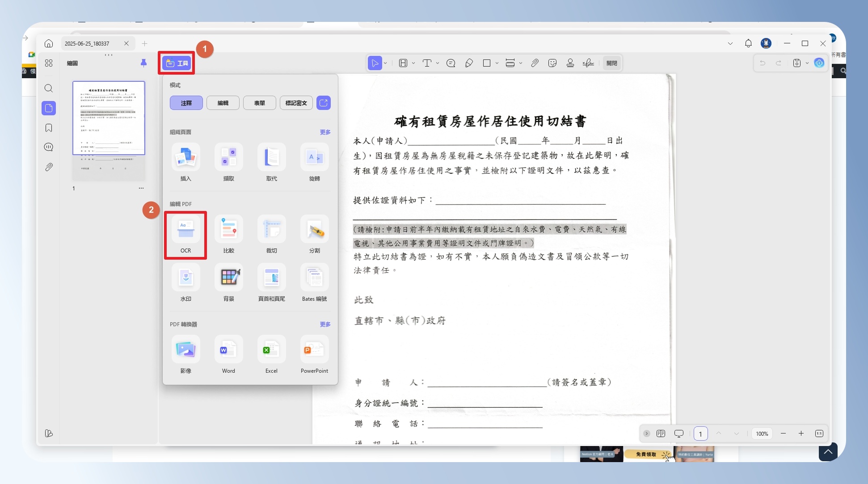Open the 分割 split tool
The image size is (868, 484).
coord(314,235)
